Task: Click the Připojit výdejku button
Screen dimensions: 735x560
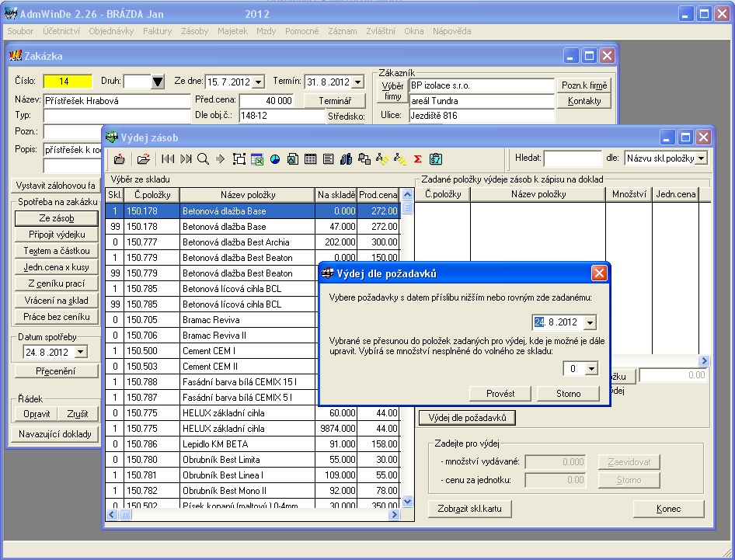Action: 57,235
